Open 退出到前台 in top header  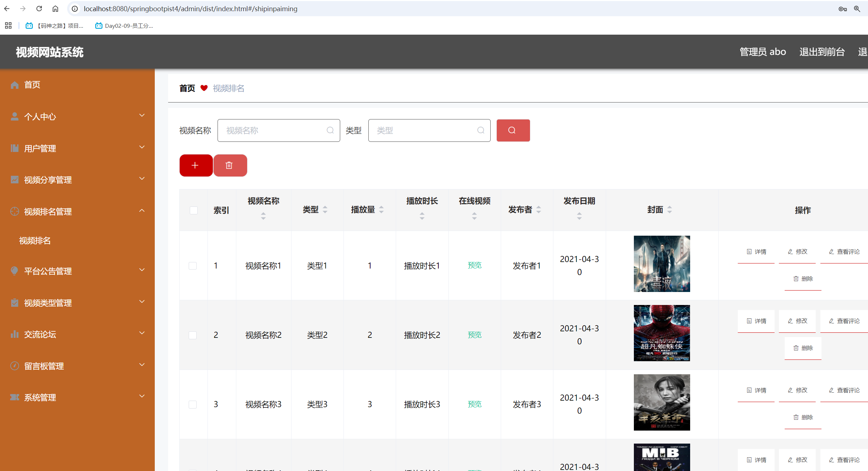pyautogui.click(x=822, y=52)
